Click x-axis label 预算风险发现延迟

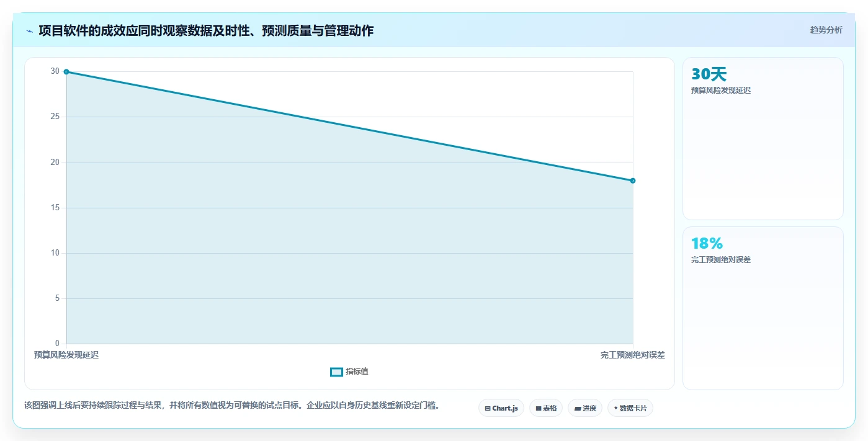click(66, 355)
